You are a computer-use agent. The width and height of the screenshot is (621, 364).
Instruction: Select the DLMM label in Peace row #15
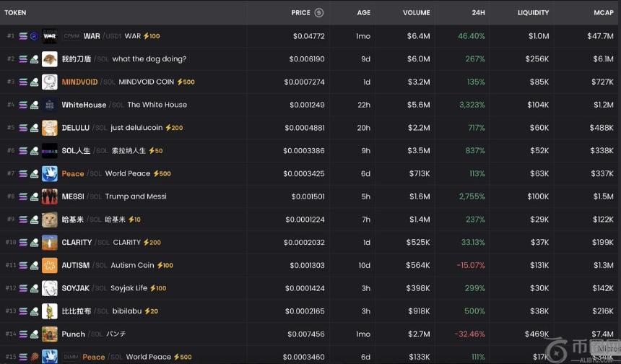click(x=71, y=357)
